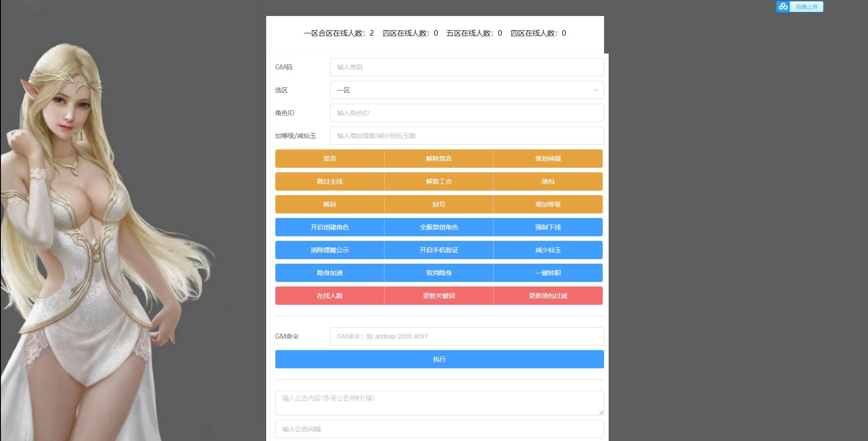The width and height of the screenshot is (868, 441).
Task: Click 更新关键词 to update keywords
Action: (439, 296)
